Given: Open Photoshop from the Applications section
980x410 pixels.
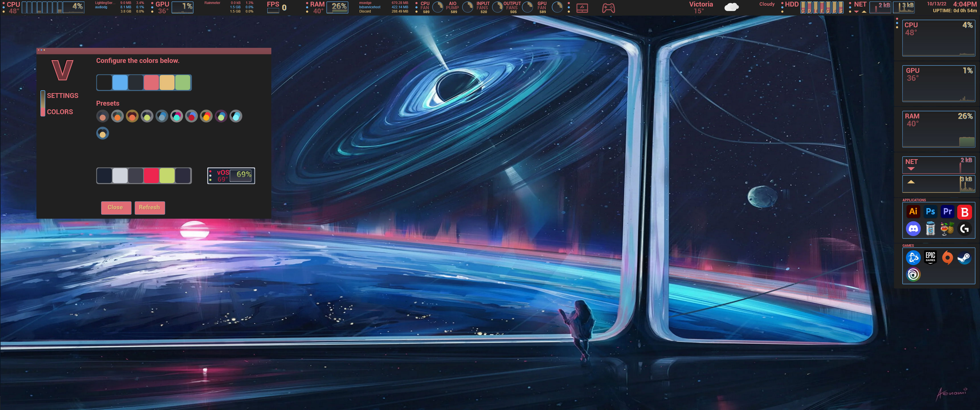Looking at the screenshot, I should [x=930, y=212].
